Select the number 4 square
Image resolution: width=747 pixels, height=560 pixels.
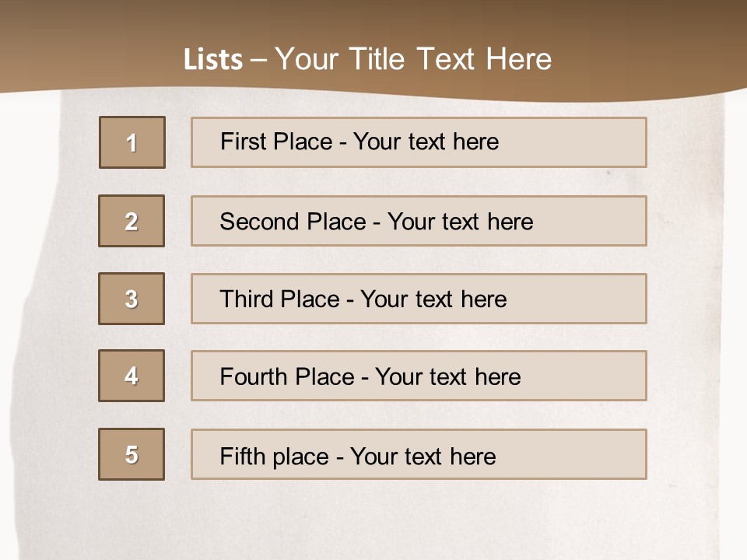[x=132, y=376]
